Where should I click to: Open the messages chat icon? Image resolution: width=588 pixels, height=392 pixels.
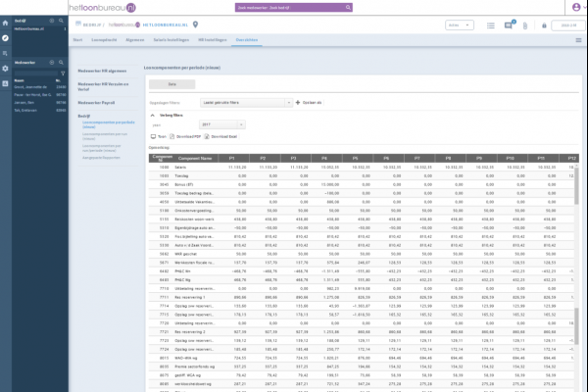pyautogui.click(x=509, y=24)
